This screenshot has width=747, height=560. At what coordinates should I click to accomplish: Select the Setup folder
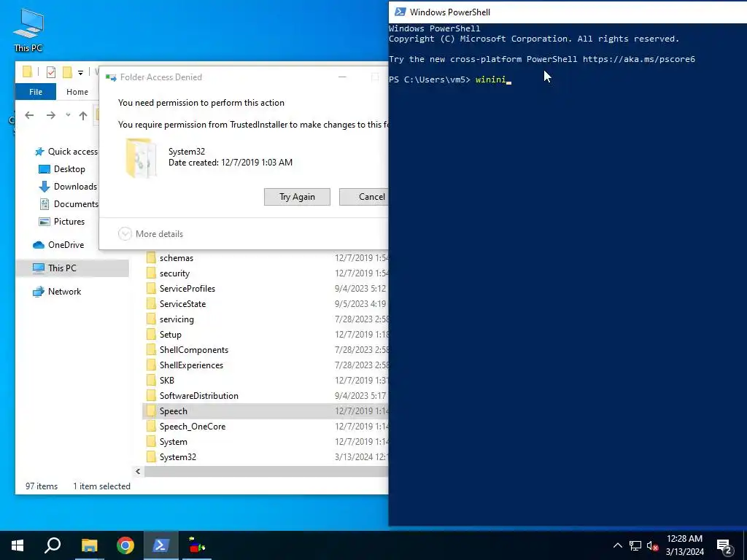(266, 334)
